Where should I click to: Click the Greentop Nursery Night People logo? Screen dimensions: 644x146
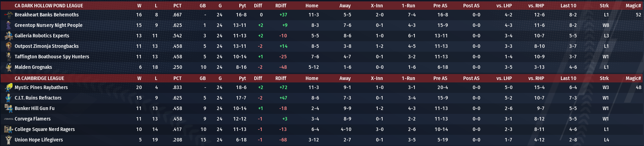[8, 25]
